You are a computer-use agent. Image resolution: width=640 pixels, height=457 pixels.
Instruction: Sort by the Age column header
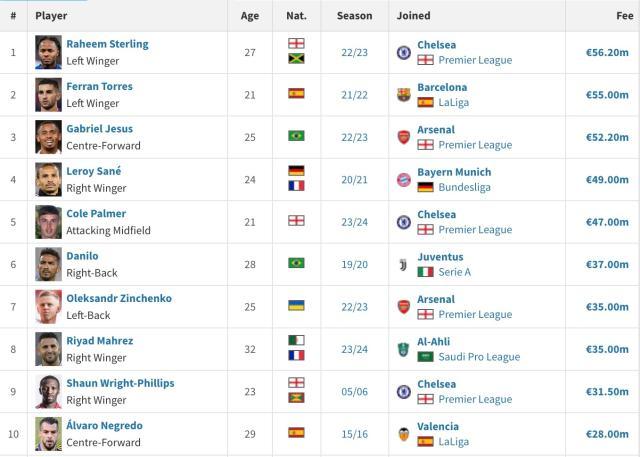249,16
